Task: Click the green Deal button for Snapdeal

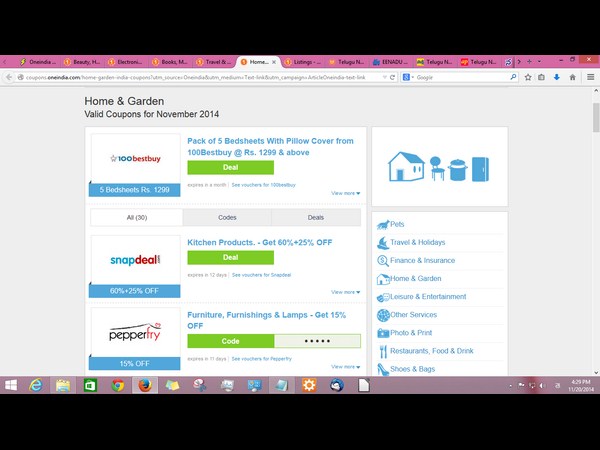Action: click(230, 257)
